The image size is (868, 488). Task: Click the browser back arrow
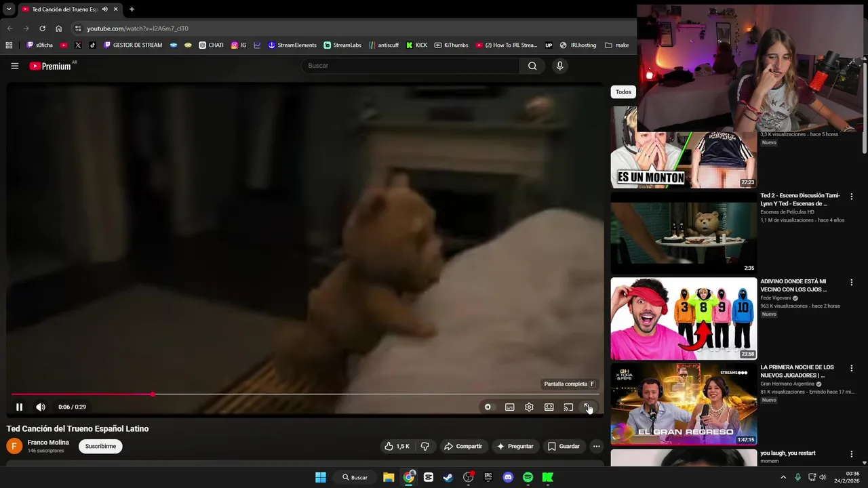(x=9, y=28)
